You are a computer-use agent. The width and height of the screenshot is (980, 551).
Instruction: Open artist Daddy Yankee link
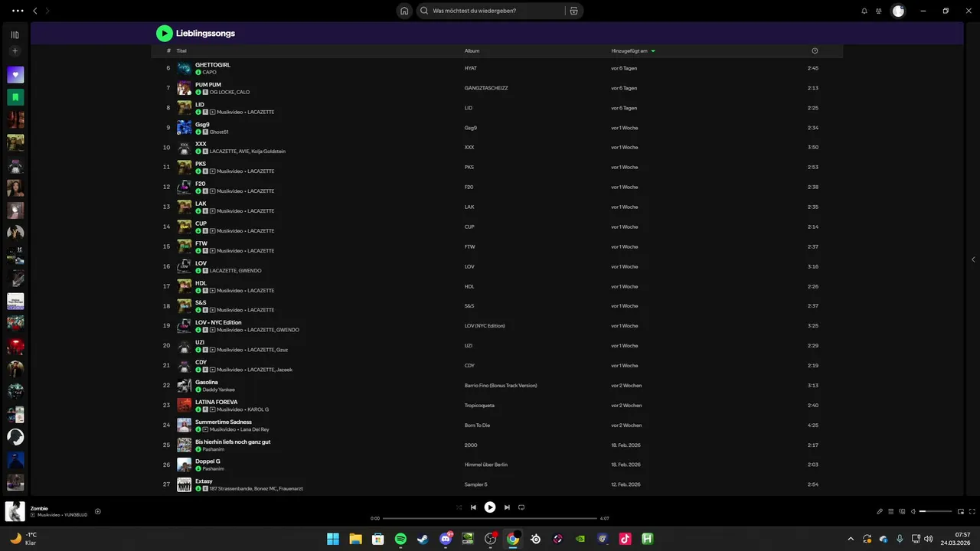[x=219, y=390]
